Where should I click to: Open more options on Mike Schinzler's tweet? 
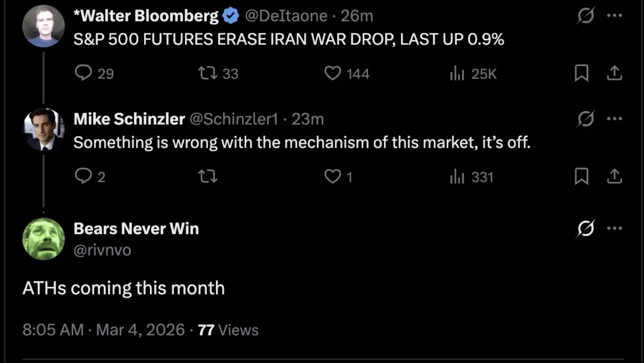(x=614, y=119)
